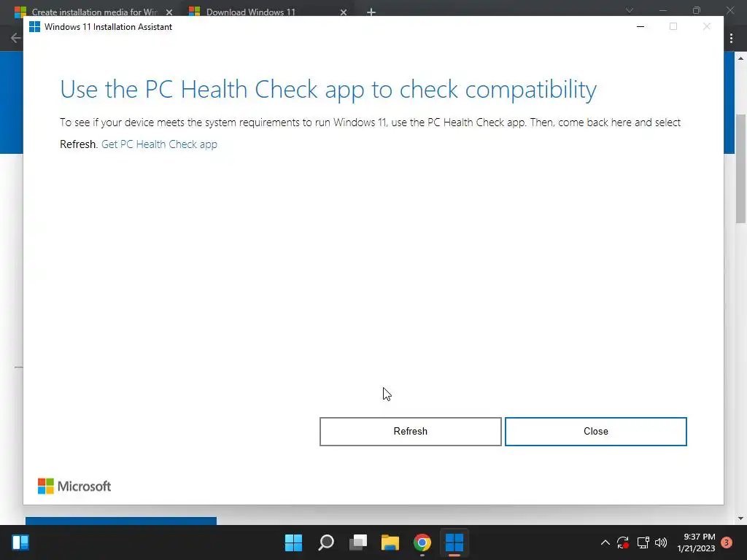
Task: Open the browser tab search chevron
Action: point(630,10)
